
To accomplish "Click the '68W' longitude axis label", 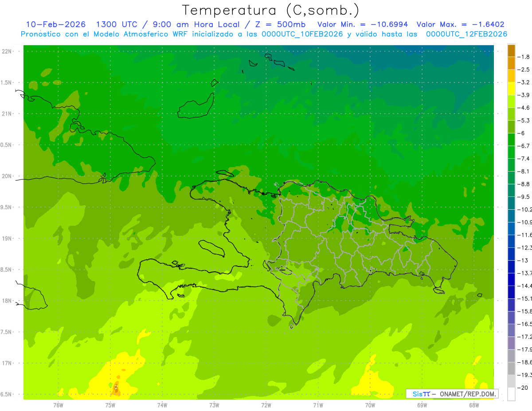I will [x=474, y=404].
